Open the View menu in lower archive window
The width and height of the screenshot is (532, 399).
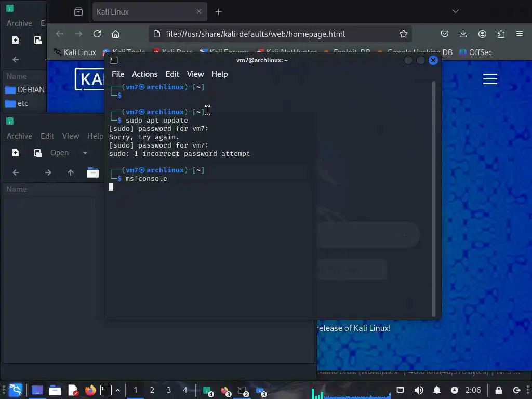pos(71,136)
